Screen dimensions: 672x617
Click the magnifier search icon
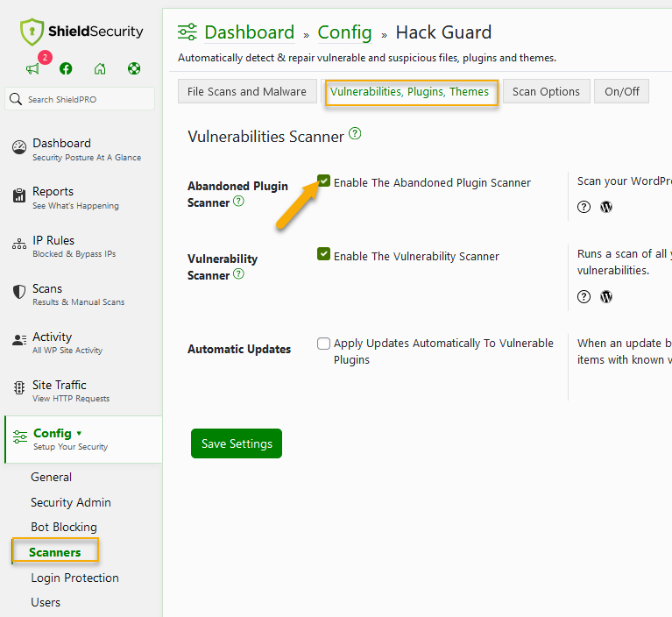point(16,99)
